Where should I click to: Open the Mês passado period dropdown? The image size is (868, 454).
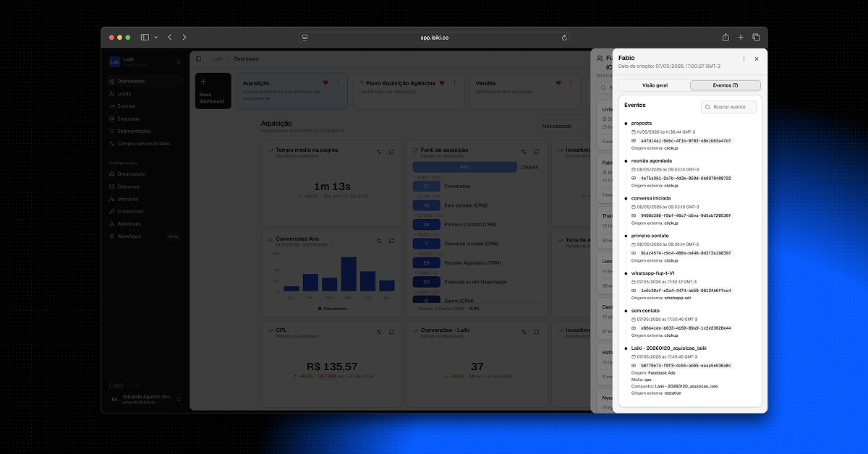click(x=566, y=126)
